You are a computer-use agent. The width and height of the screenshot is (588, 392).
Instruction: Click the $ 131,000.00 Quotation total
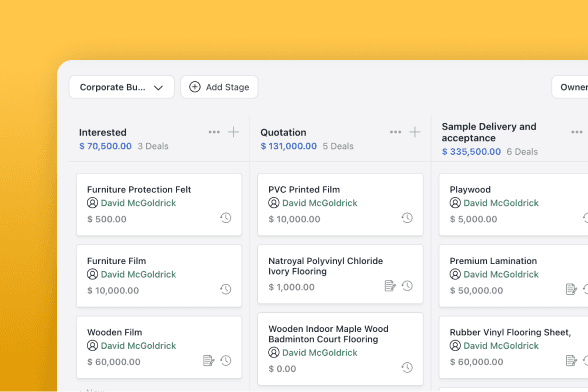pos(289,146)
